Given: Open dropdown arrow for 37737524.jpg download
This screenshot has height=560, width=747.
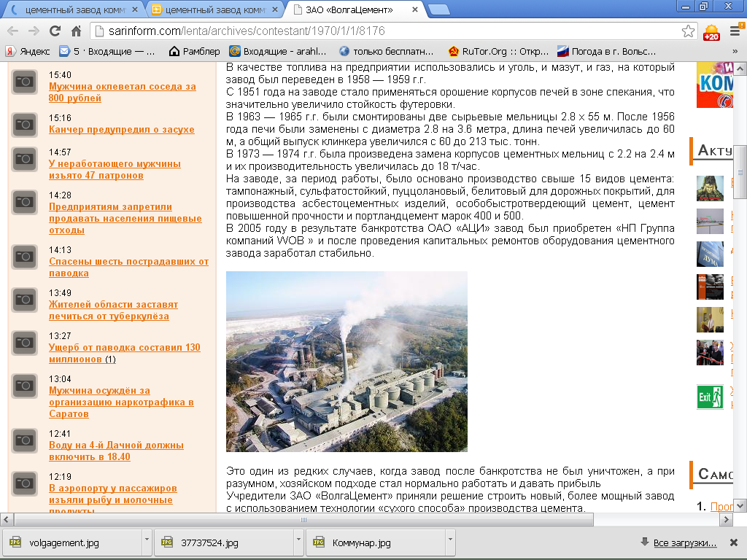Looking at the screenshot, I should (298, 542).
